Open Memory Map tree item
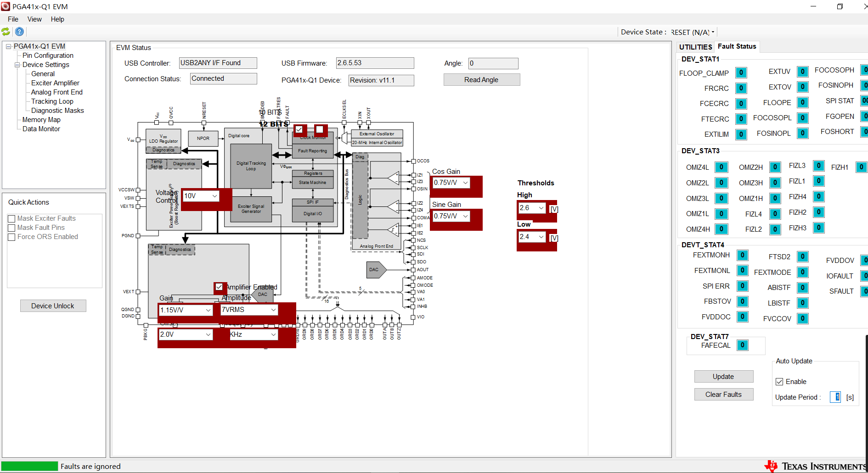The image size is (868, 473). pos(41,120)
